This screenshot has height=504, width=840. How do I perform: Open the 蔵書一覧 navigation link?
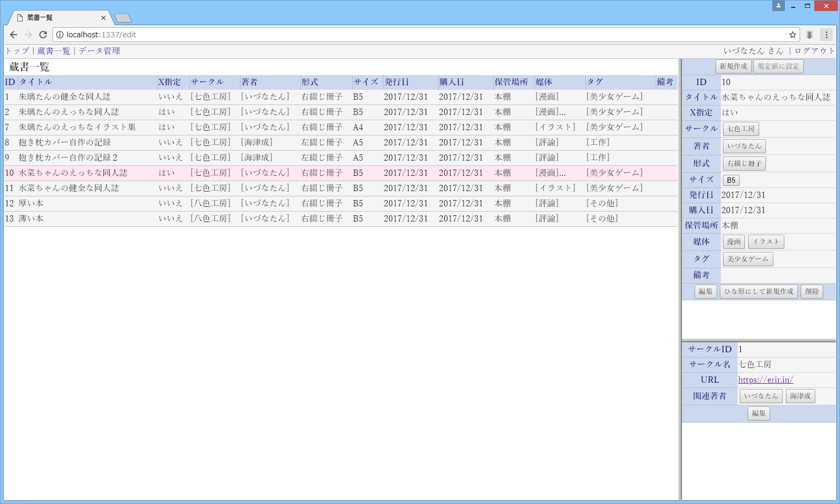[x=54, y=51]
